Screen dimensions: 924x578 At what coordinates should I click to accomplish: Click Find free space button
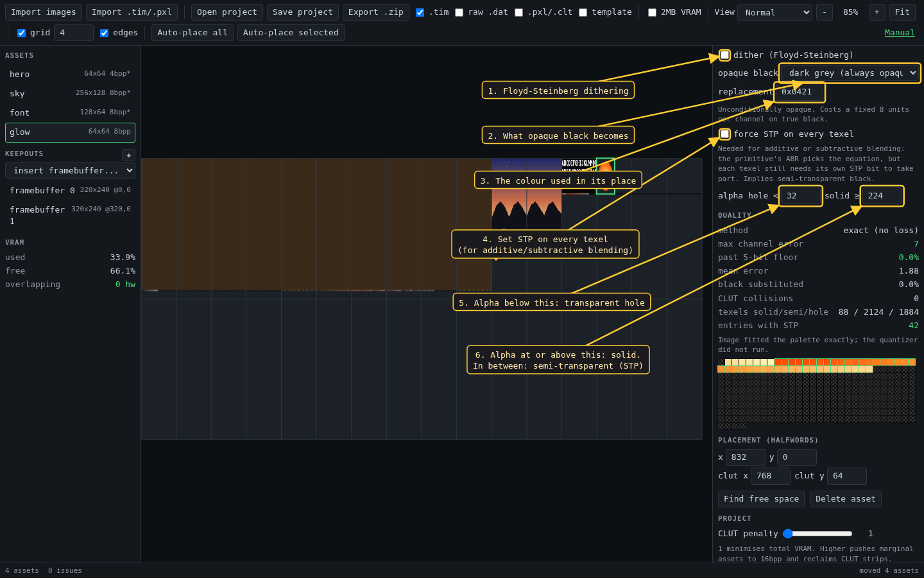761,499
